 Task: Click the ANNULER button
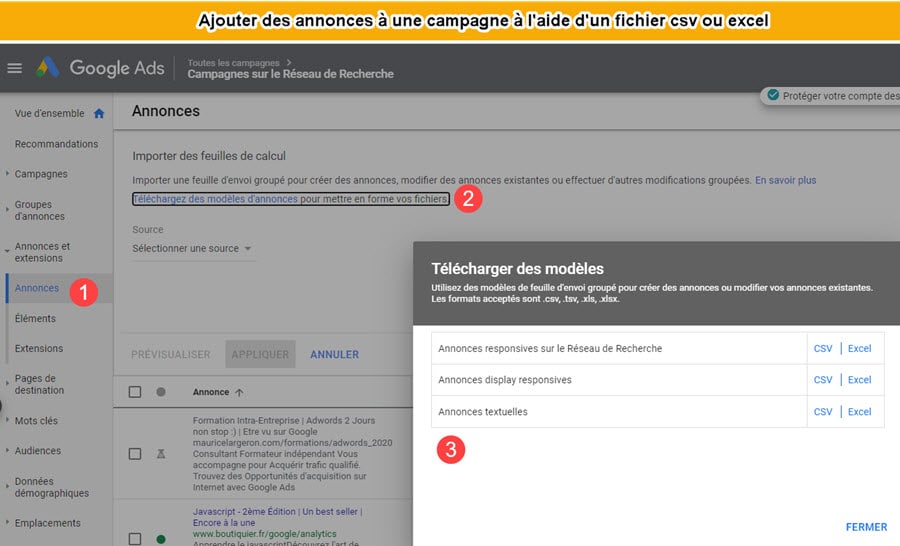[x=335, y=355]
